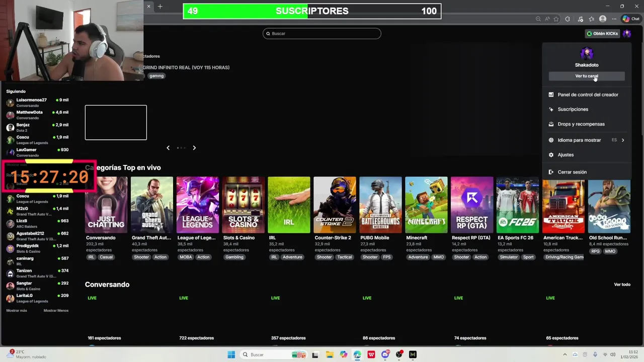644x362 pixels.
Task: Open the EA Sports FC 26 category
Action: 518,205
